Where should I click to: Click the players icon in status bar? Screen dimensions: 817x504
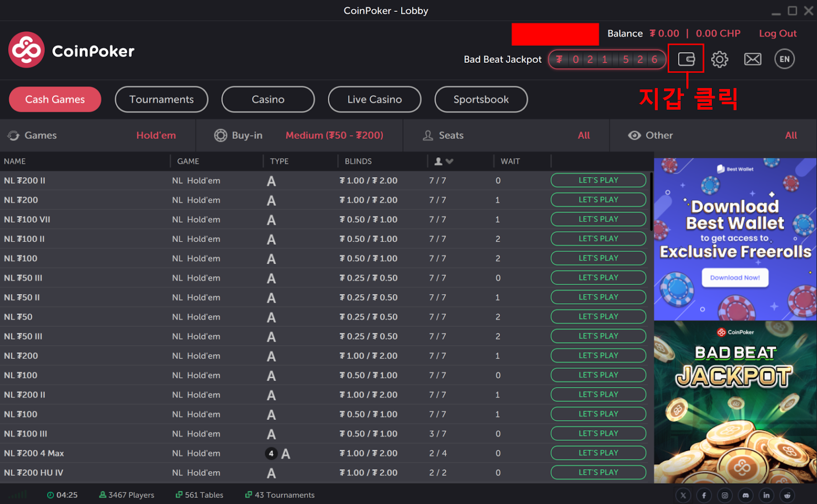pyautogui.click(x=103, y=495)
